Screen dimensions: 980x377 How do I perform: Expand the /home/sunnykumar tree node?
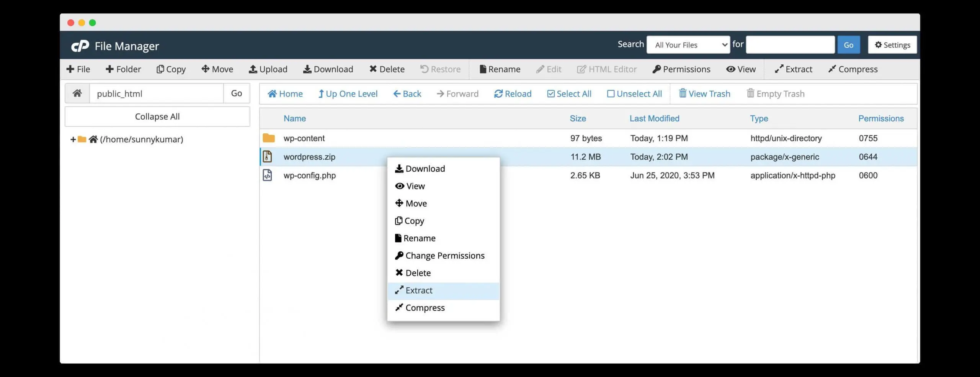73,139
